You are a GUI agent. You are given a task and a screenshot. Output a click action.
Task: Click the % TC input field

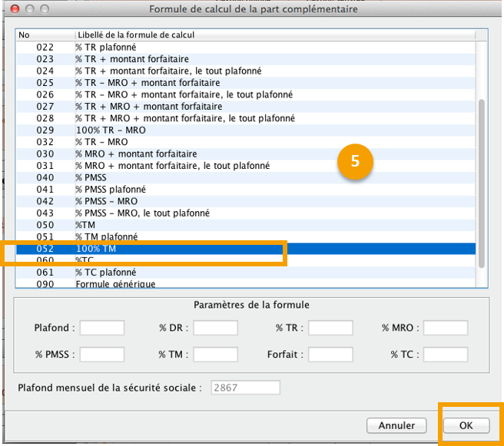445,355
